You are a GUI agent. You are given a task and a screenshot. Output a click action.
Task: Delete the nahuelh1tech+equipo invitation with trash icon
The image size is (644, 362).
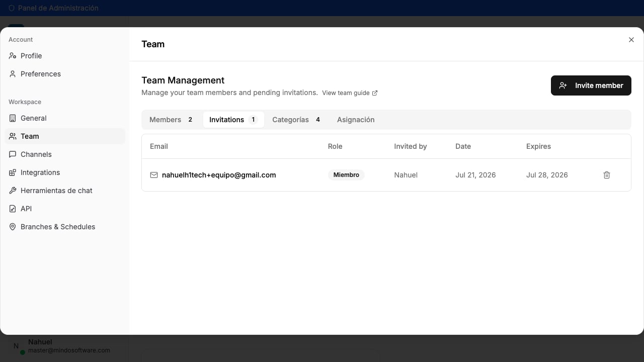[x=607, y=175]
